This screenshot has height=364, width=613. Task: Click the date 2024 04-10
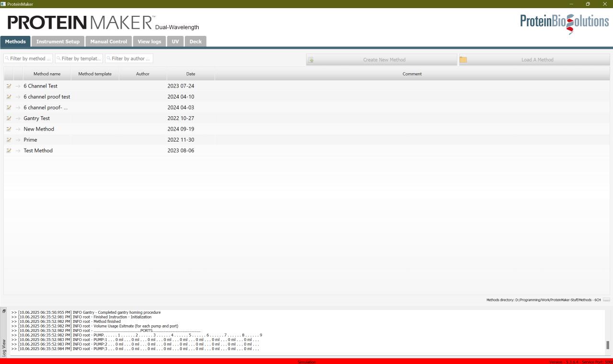tap(181, 97)
